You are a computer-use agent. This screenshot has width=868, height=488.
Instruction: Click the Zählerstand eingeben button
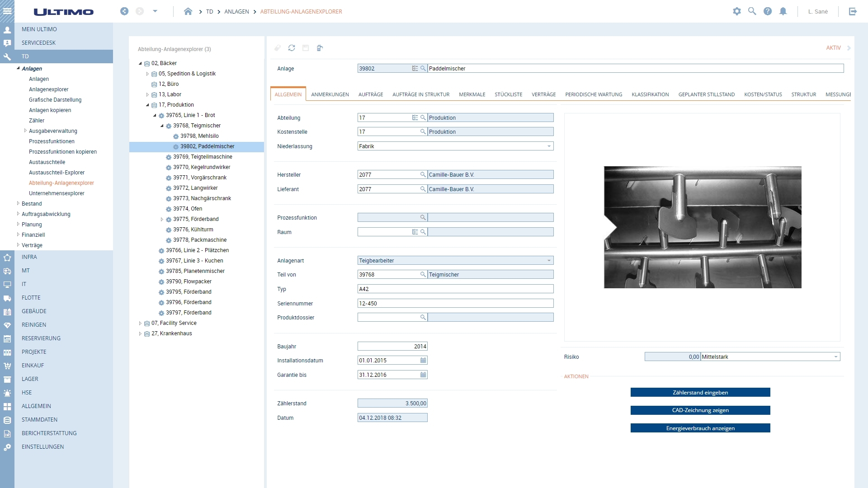(x=700, y=392)
